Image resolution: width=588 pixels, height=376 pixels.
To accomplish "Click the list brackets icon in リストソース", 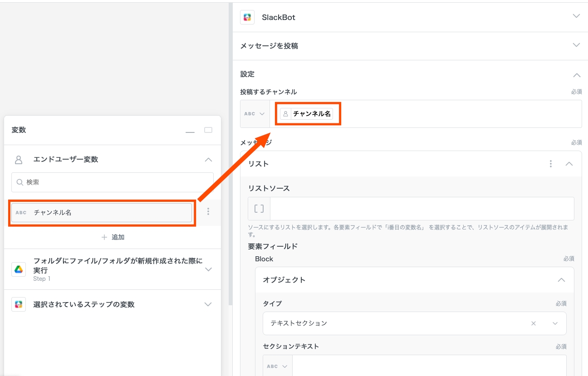I will click(x=259, y=209).
